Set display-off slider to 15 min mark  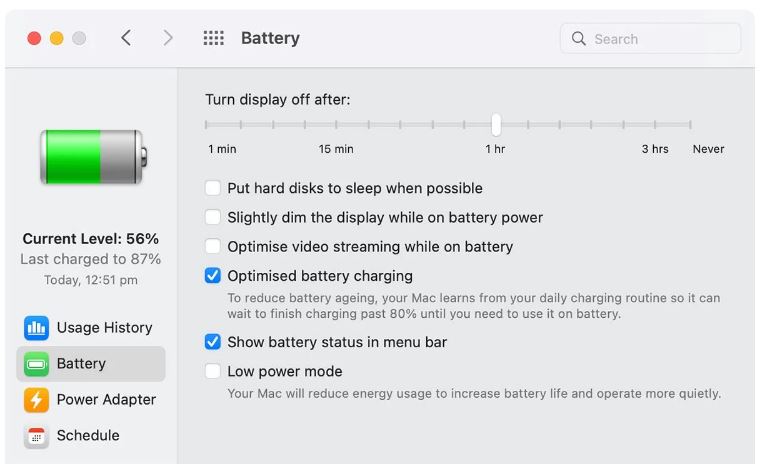click(x=336, y=125)
